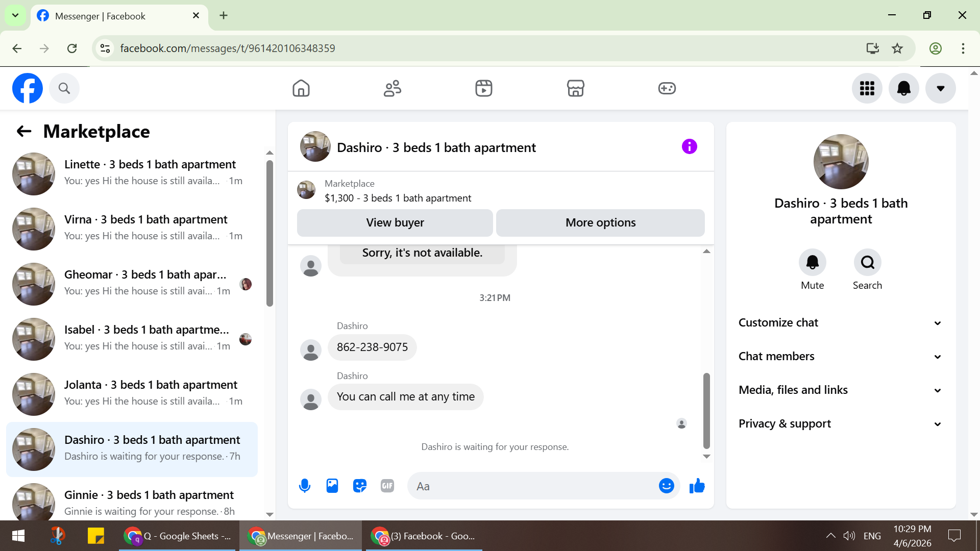Open the emoji picker in message box
Image resolution: width=980 pixels, height=551 pixels.
click(x=667, y=486)
